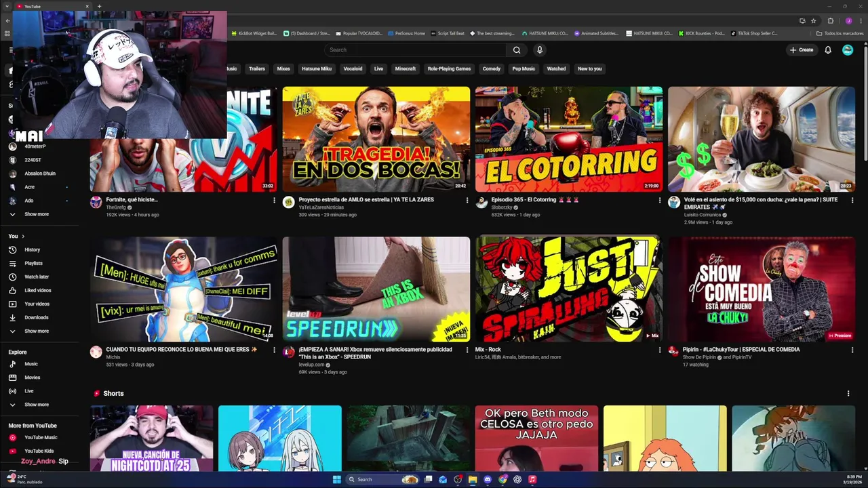The height and width of the screenshot is (488, 868).
Task: Open the Luisito Comunica channel link
Action: point(703,215)
